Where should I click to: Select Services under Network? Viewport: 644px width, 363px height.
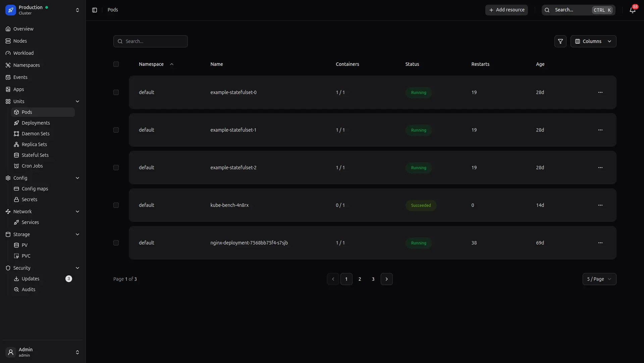tap(30, 222)
